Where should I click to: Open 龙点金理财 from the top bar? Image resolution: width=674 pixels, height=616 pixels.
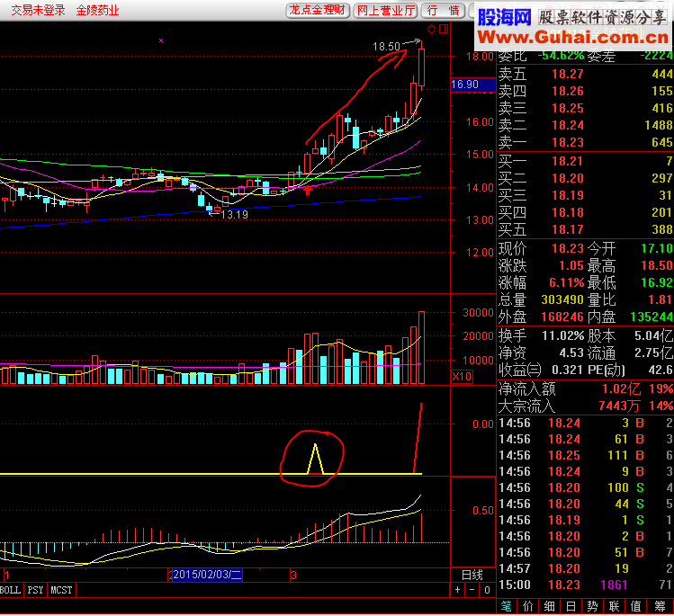point(318,10)
